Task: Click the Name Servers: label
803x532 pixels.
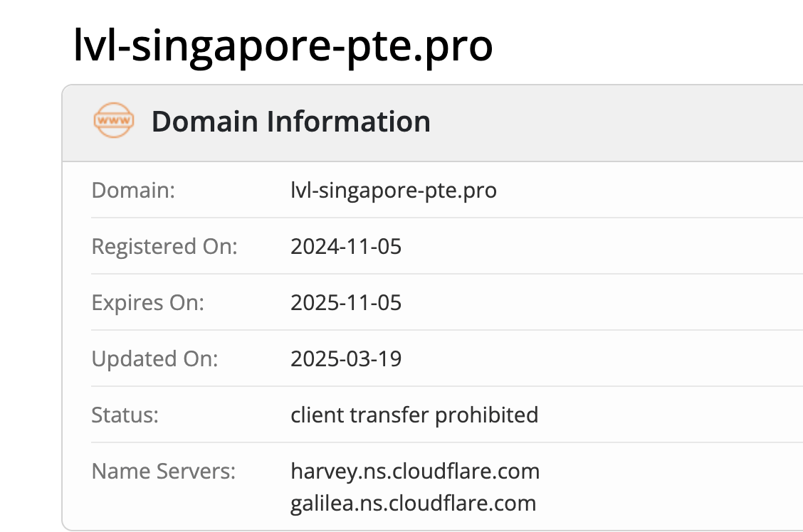Action: click(x=164, y=471)
